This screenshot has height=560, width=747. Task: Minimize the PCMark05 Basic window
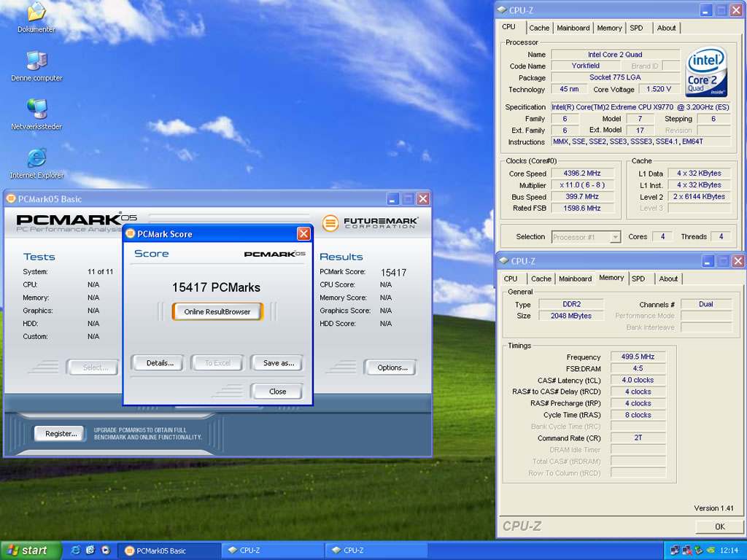[x=392, y=198]
